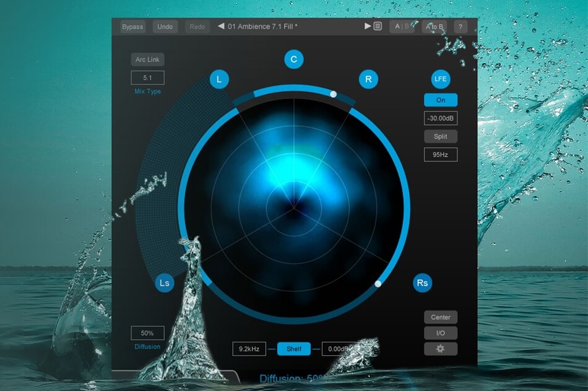Image resolution: width=588 pixels, height=391 pixels.
Task: Click the white handle on the top arc
Action: [334, 94]
